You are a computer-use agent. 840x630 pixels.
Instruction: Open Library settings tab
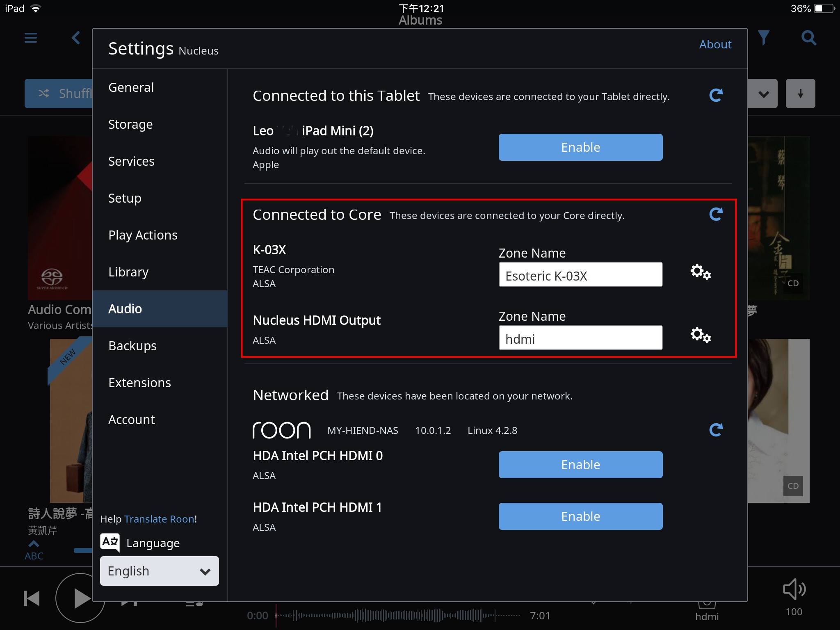pyautogui.click(x=160, y=272)
